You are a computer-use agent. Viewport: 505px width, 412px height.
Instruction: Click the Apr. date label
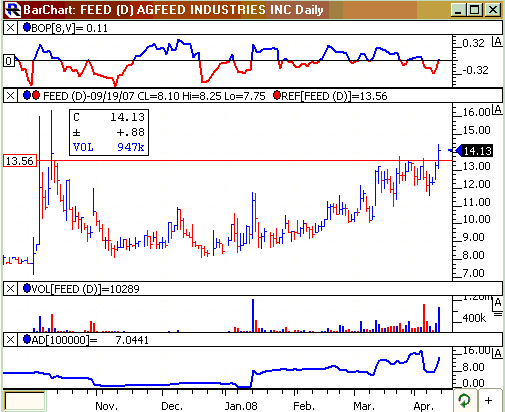click(423, 406)
